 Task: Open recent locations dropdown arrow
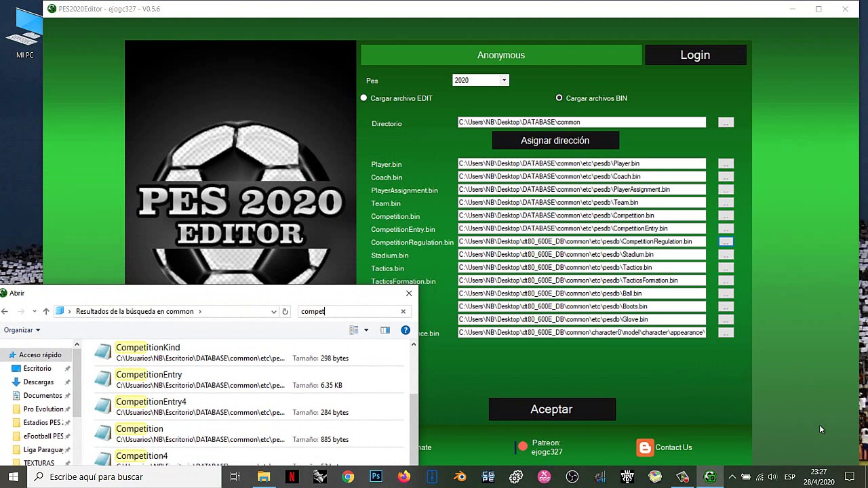34,312
